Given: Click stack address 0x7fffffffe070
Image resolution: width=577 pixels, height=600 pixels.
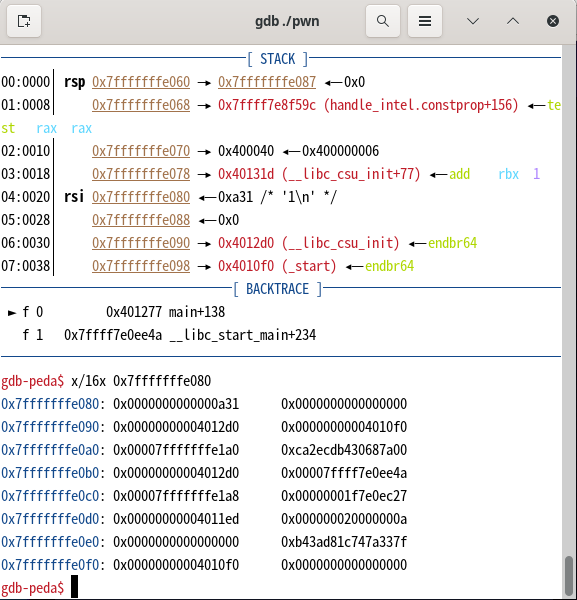Looking at the screenshot, I should pos(141,151).
